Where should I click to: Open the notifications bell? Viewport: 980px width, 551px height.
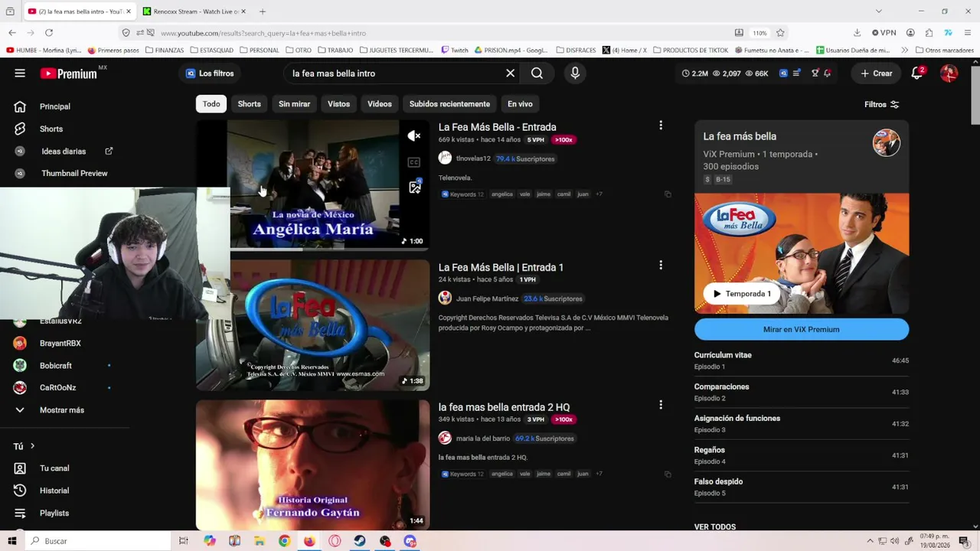point(917,73)
